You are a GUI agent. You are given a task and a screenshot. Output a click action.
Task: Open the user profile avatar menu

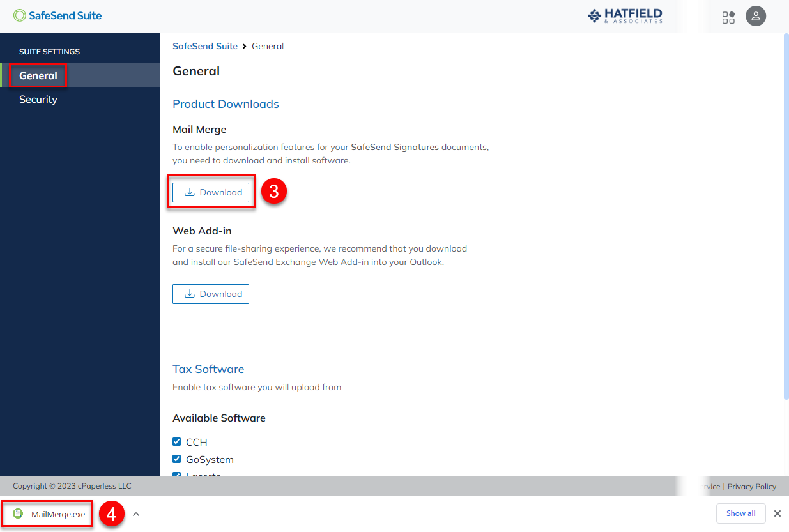pyautogui.click(x=756, y=16)
